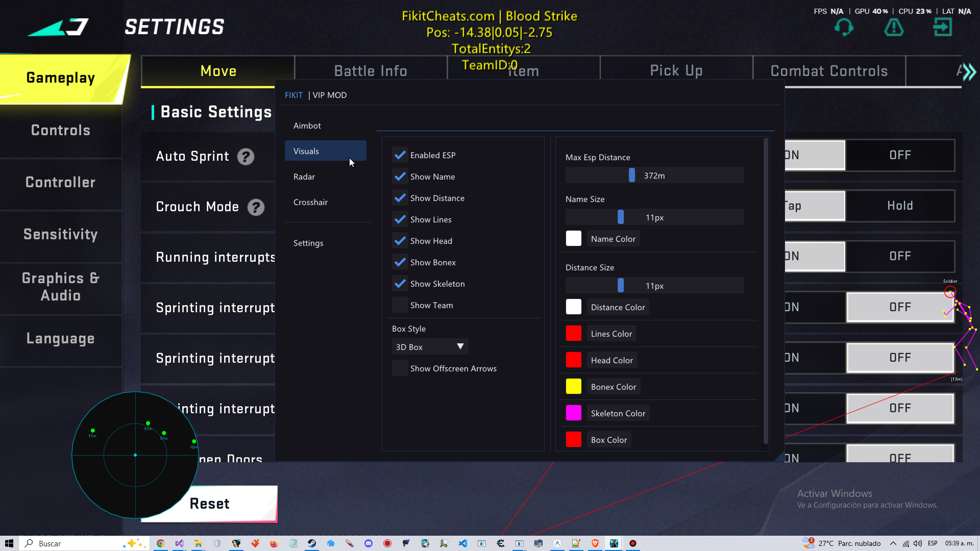
Task: Switch to the Battle Info tab
Action: pos(371,71)
